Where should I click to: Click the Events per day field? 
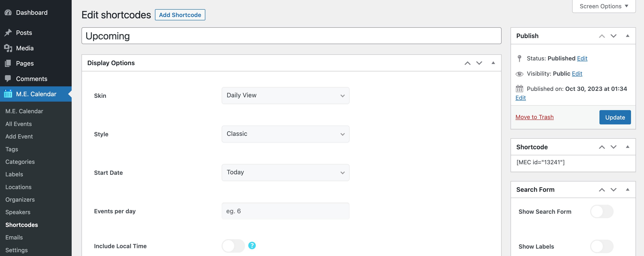[x=285, y=211]
